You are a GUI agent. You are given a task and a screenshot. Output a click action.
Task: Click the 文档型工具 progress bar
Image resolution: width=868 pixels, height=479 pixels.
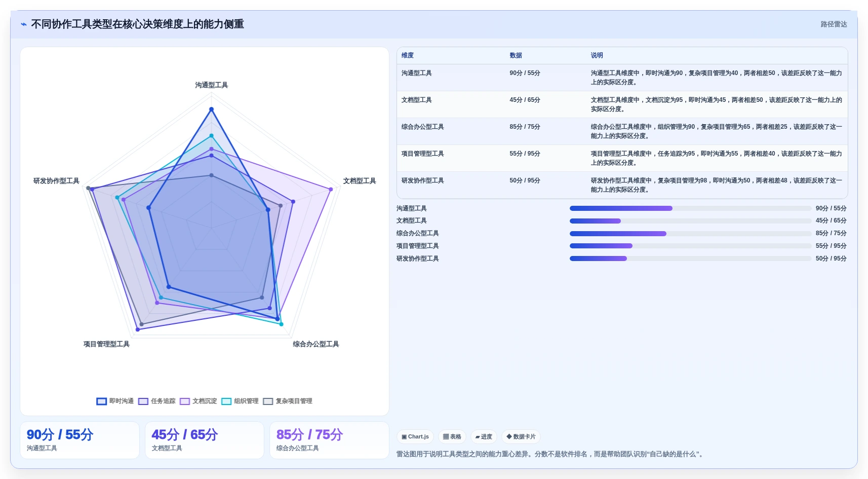690,221
